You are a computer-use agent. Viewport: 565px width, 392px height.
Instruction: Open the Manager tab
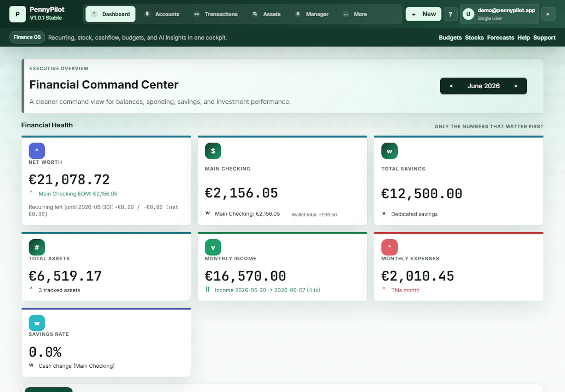pos(312,14)
